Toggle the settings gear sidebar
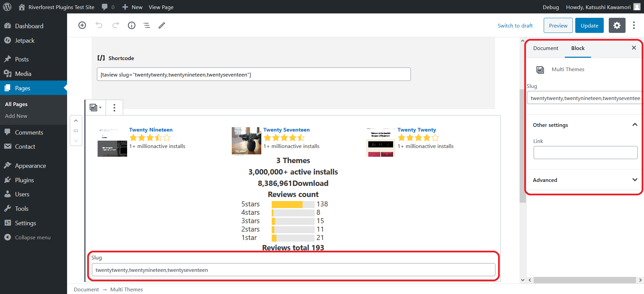 click(x=617, y=26)
